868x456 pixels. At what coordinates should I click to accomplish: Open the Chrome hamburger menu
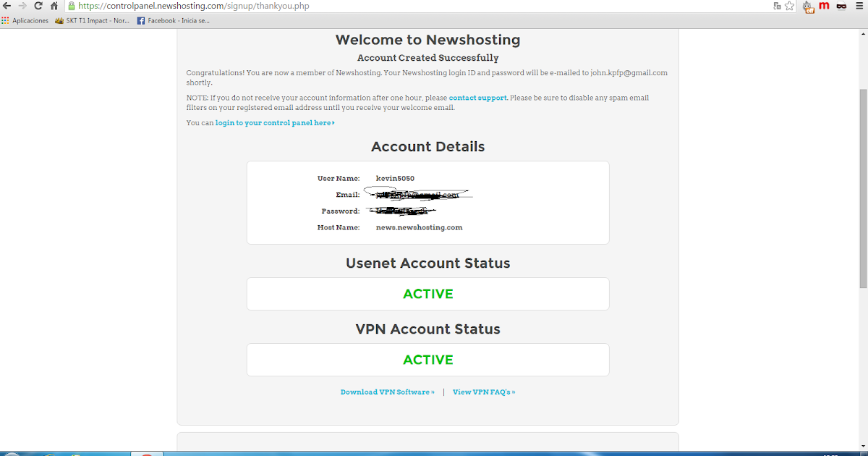tap(859, 6)
